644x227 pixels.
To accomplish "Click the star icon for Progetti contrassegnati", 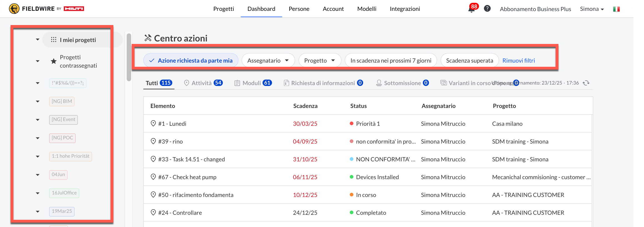I will pyautogui.click(x=54, y=61).
